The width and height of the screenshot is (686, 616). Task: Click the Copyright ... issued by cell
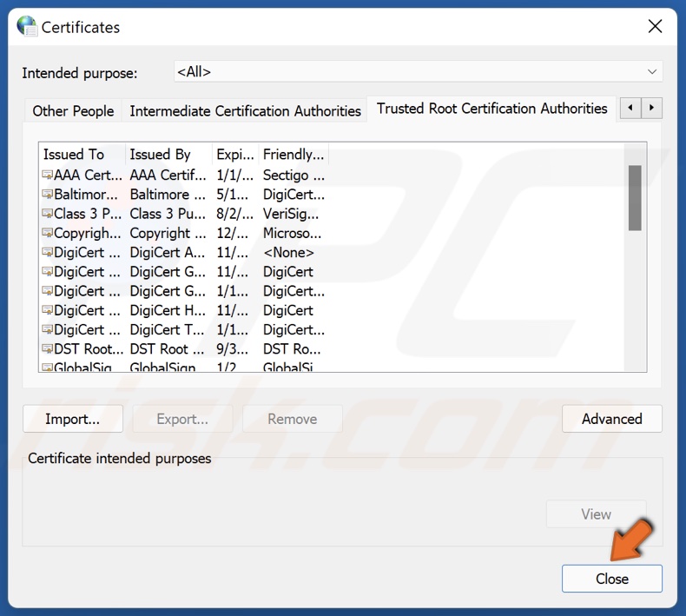(168, 233)
